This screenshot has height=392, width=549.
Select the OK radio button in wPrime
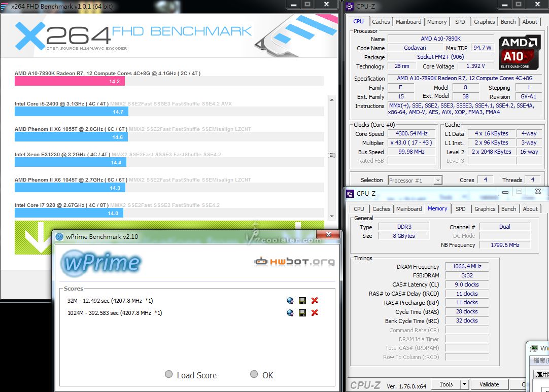pyautogui.click(x=254, y=375)
